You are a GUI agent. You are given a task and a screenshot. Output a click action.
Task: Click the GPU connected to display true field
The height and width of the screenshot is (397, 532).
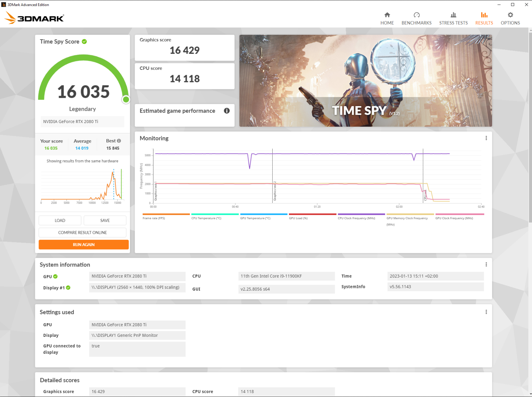tap(137, 349)
